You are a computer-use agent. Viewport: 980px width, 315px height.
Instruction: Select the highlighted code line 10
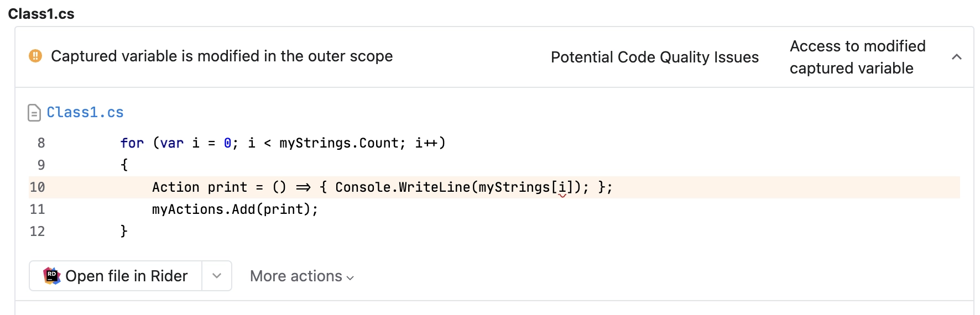coord(494,187)
